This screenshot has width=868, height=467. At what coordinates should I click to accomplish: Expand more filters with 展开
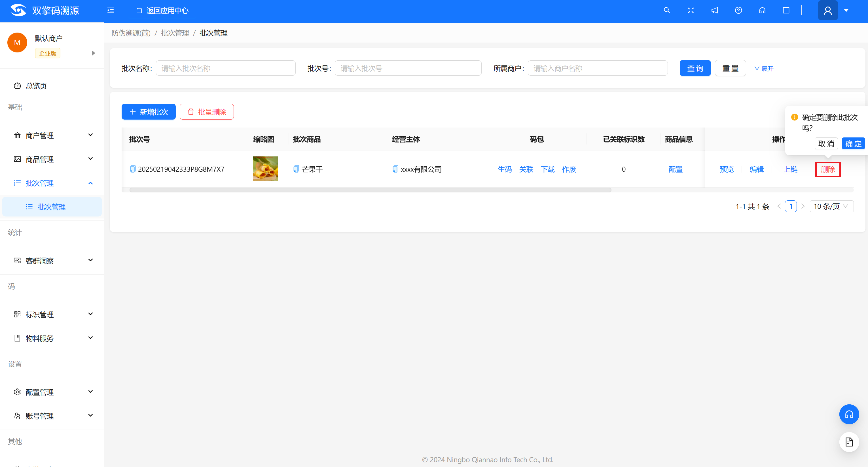pos(764,69)
